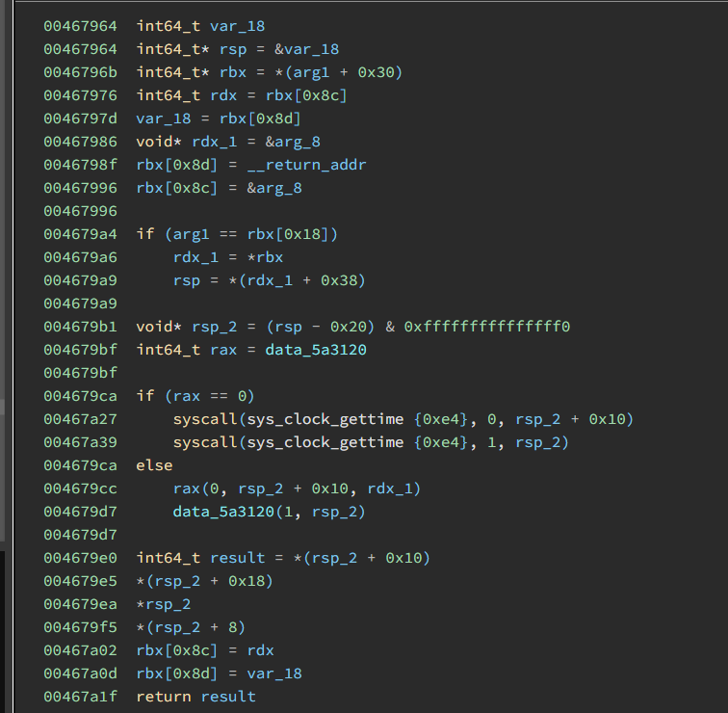Click rdx on the rbx[0x8c] = rdx line
This screenshot has height=713, width=728.
click(260, 650)
